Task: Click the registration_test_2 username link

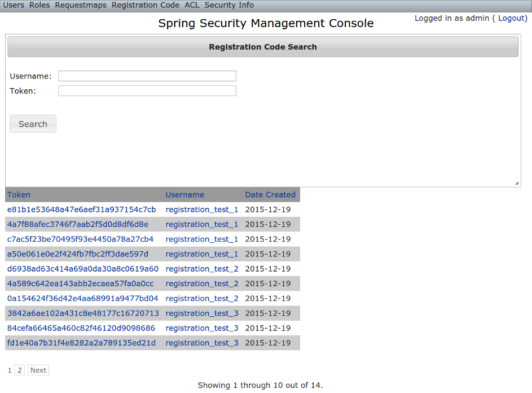Action: click(201, 269)
